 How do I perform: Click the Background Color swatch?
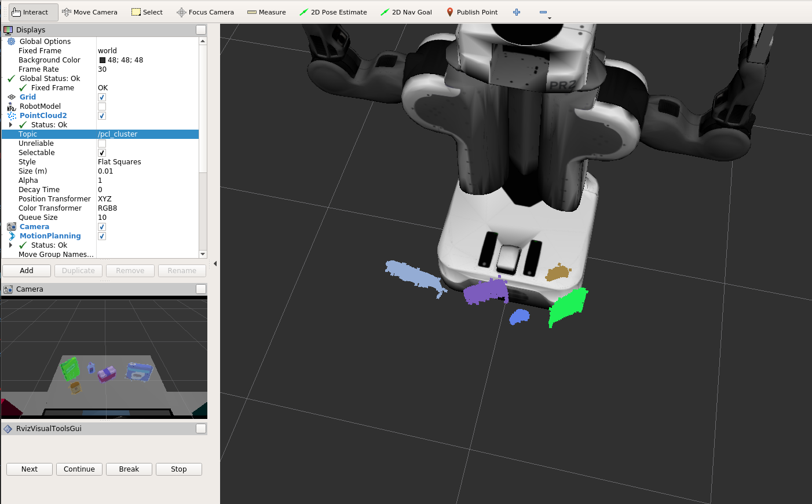pos(103,60)
